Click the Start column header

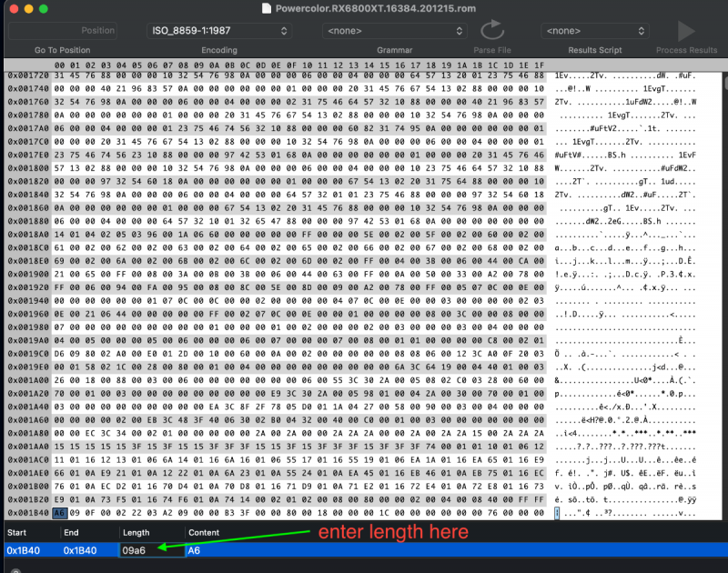[x=16, y=533]
